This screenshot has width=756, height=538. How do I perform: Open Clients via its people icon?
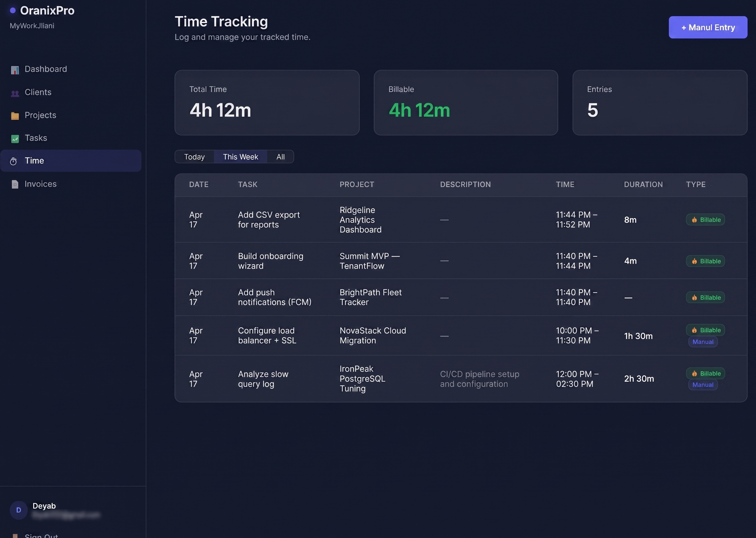point(15,93)
